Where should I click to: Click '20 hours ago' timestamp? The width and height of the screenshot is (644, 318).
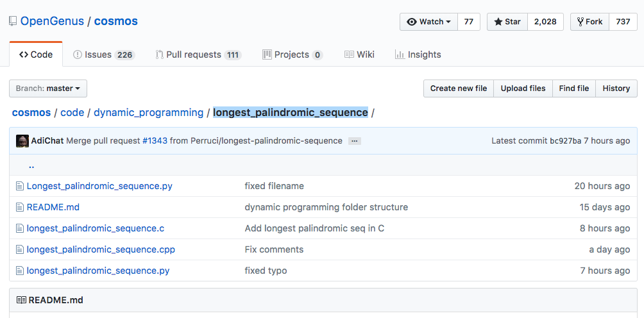(x=602, y=187)
